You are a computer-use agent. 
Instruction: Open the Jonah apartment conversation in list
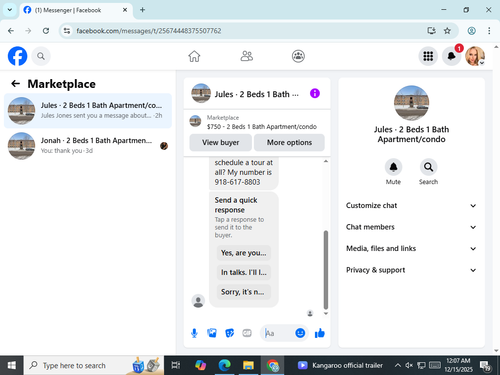pyautogui.click(x=88, y=146)
